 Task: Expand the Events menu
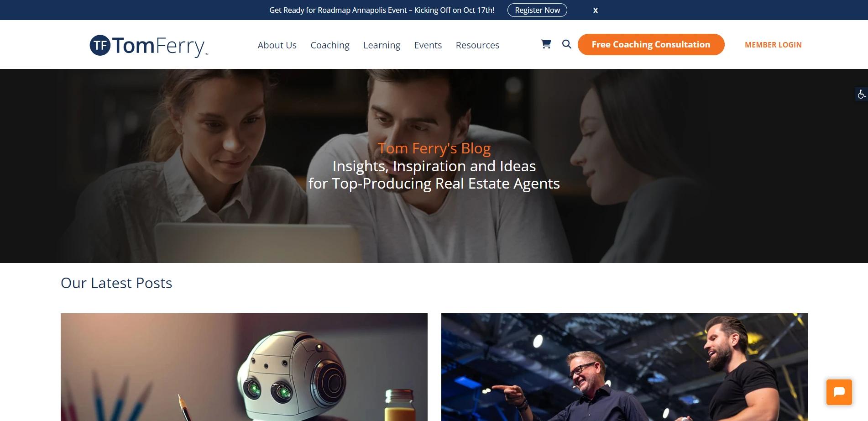(428, 45)
